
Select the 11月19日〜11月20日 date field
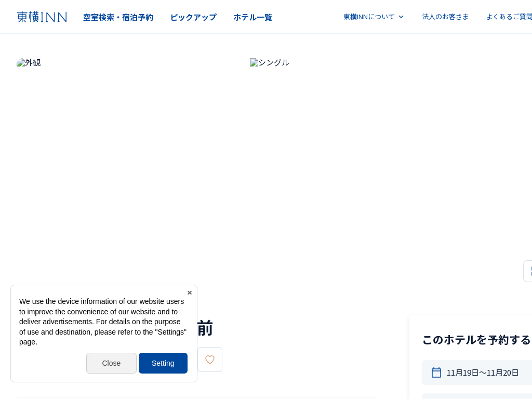(483, 373)
